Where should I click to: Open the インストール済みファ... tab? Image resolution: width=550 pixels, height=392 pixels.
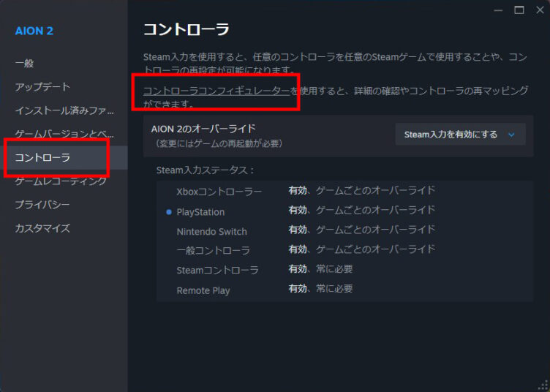coord(64,110)
